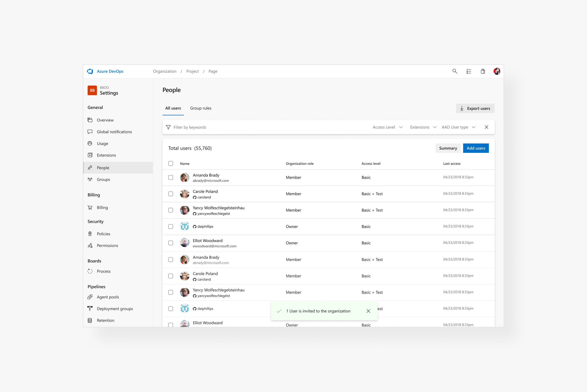Click the Usage gauge icon in sidebar
This screenshot has width=587, height=392.
click(90, 143)
